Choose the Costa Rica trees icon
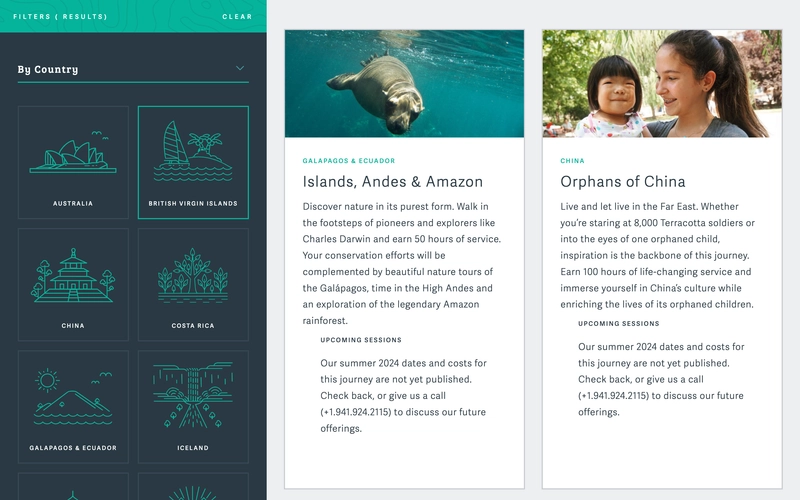Viewport: 800px width, 500px height. 193,276
